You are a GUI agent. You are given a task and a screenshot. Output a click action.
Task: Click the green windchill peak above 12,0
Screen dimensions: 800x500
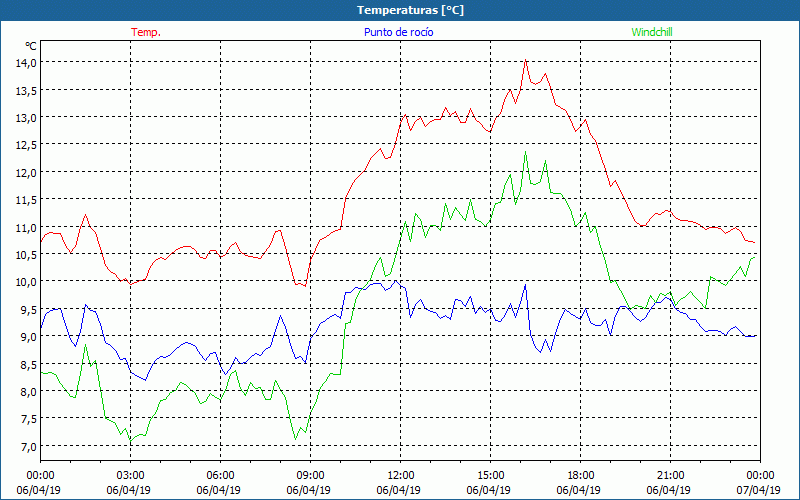tap(526, 152)
